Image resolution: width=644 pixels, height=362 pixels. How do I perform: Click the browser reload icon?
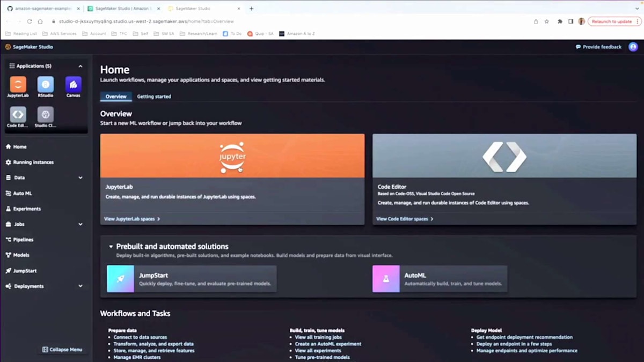click(x=30, y=21)
